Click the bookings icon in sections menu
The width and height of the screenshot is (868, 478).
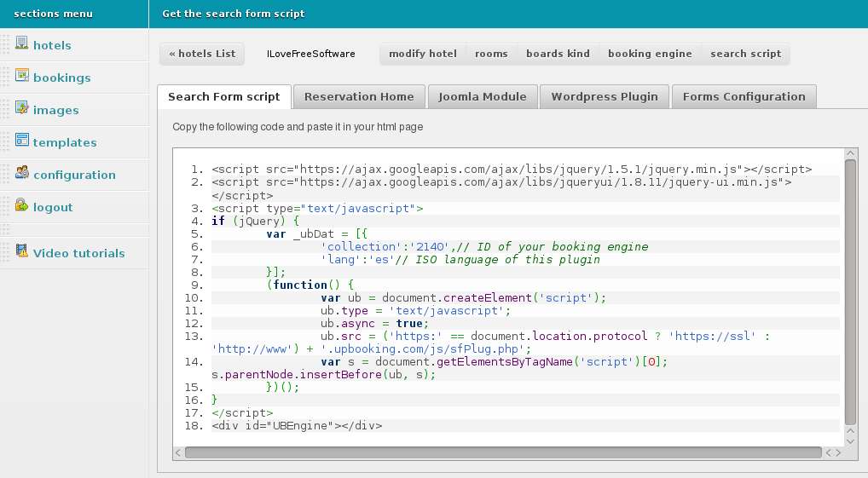[x=22, y=76]
